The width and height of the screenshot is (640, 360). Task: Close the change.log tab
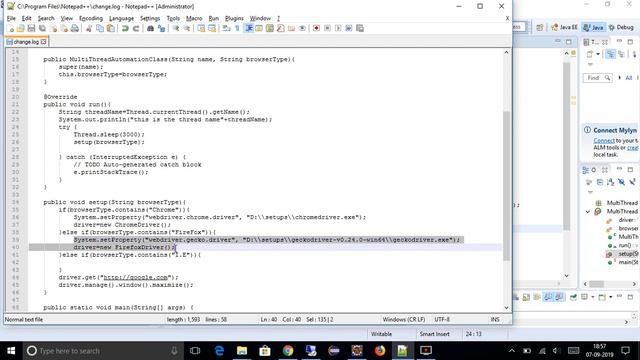[44, 42]
